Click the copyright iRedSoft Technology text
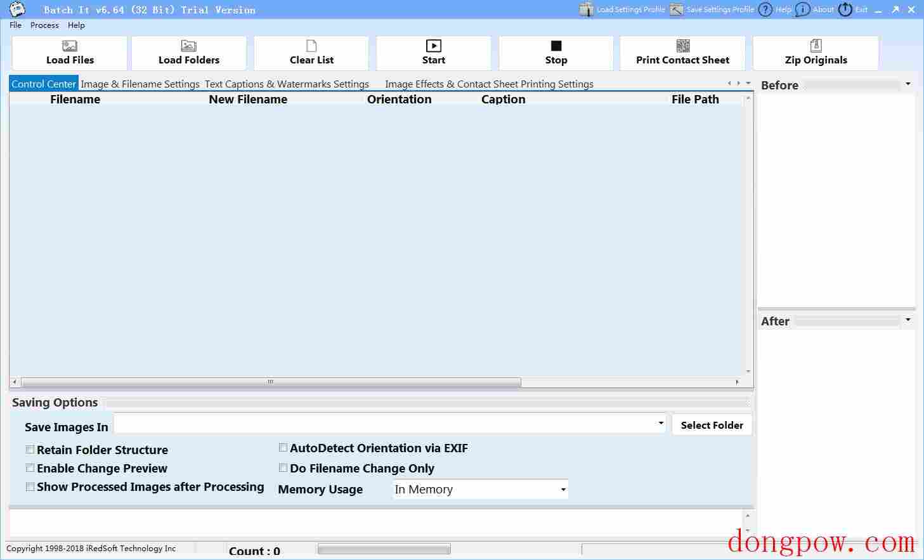The height and width of the screenshot is (560, 924). tap(91, 549)
